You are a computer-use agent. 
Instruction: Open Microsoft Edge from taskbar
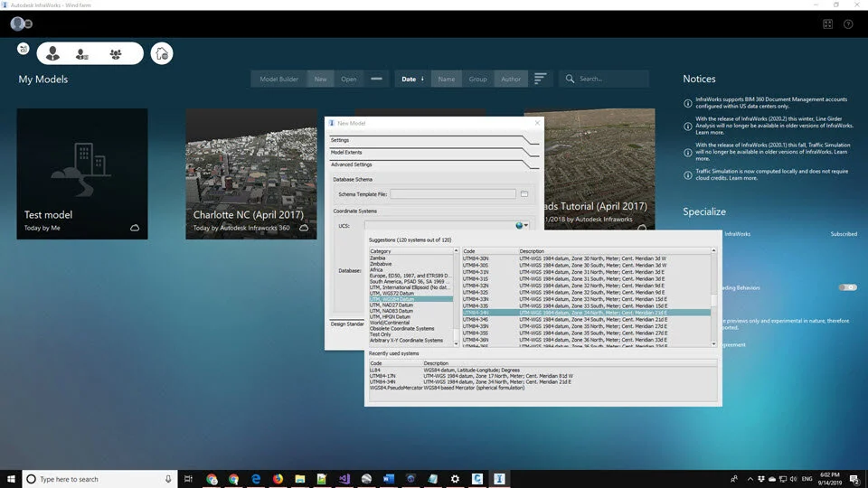pyautogui.click(x=256, y=479)
